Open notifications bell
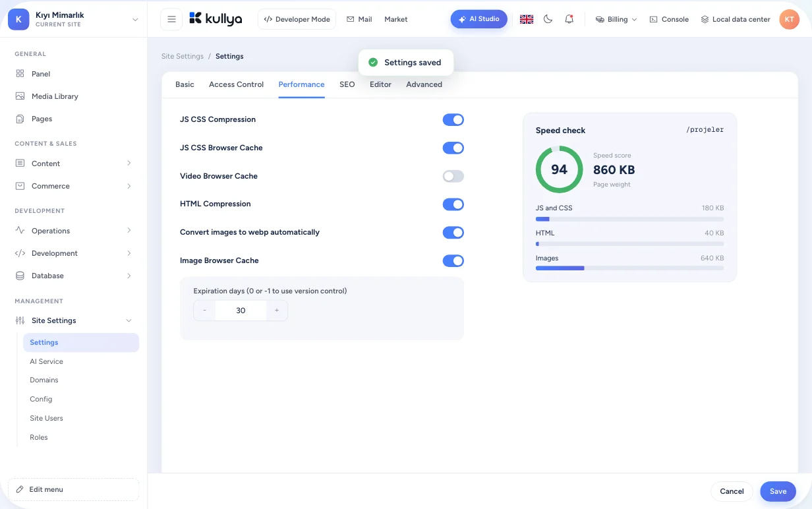Screen dimensions: 812x509 click(569, 19)
